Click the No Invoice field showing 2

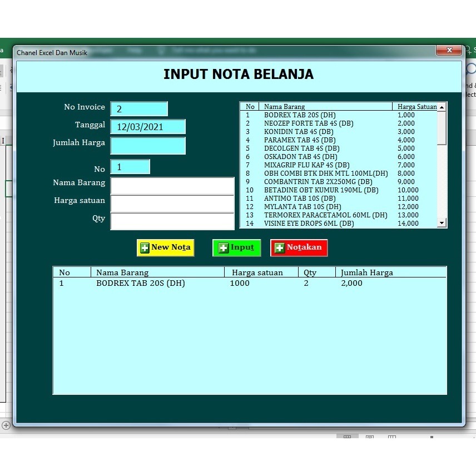tap(139, 108)
